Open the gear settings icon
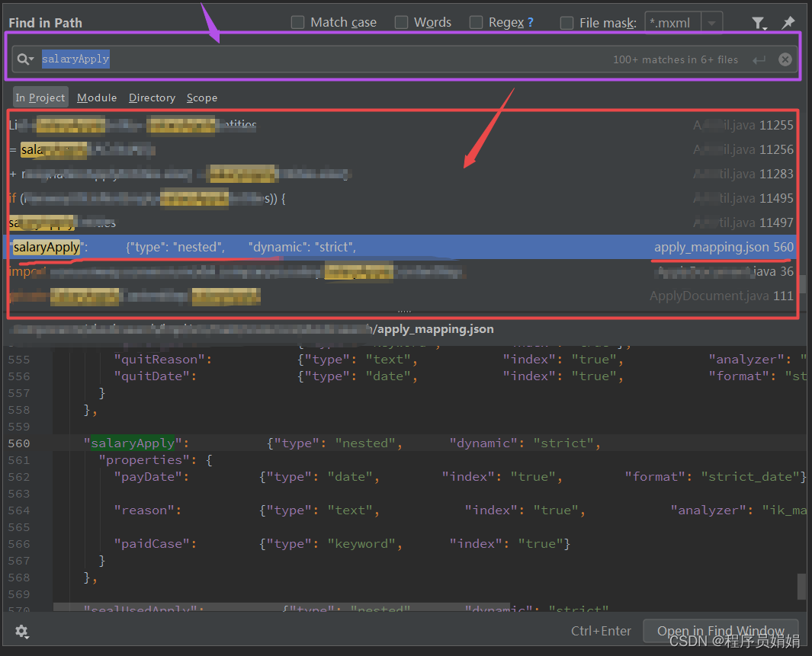Image resolution: width=812 pixels, height=656 pixels. point(22,631)
